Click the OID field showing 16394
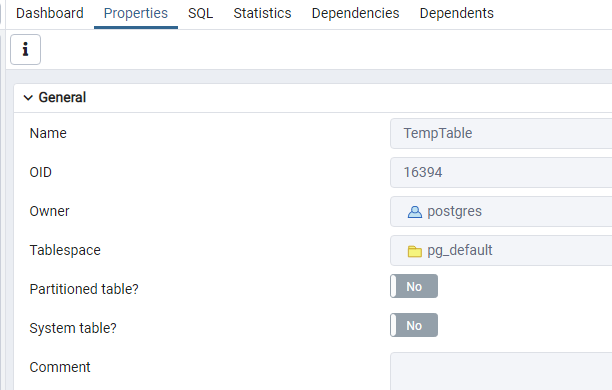 [x=501, y=173]
